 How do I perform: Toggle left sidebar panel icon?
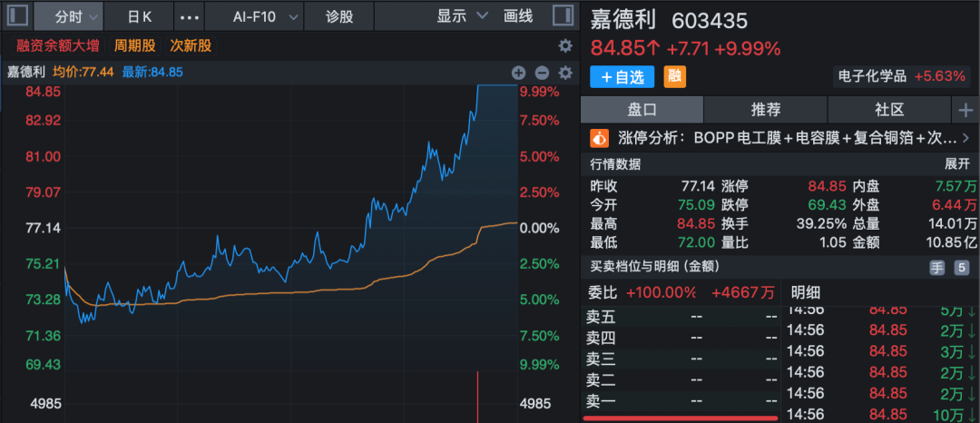point(17,16)
